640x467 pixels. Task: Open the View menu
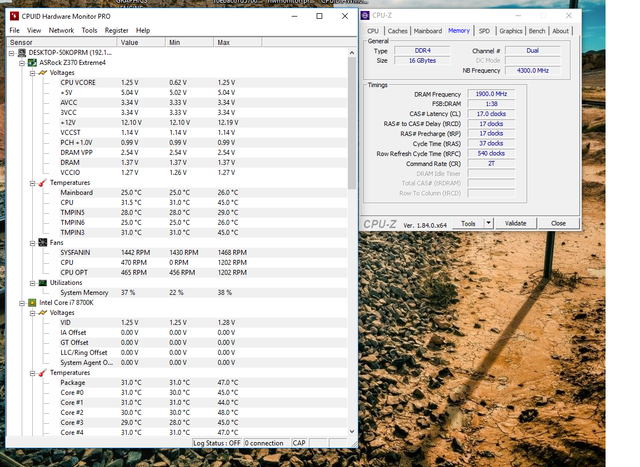[x=34, y=30]
